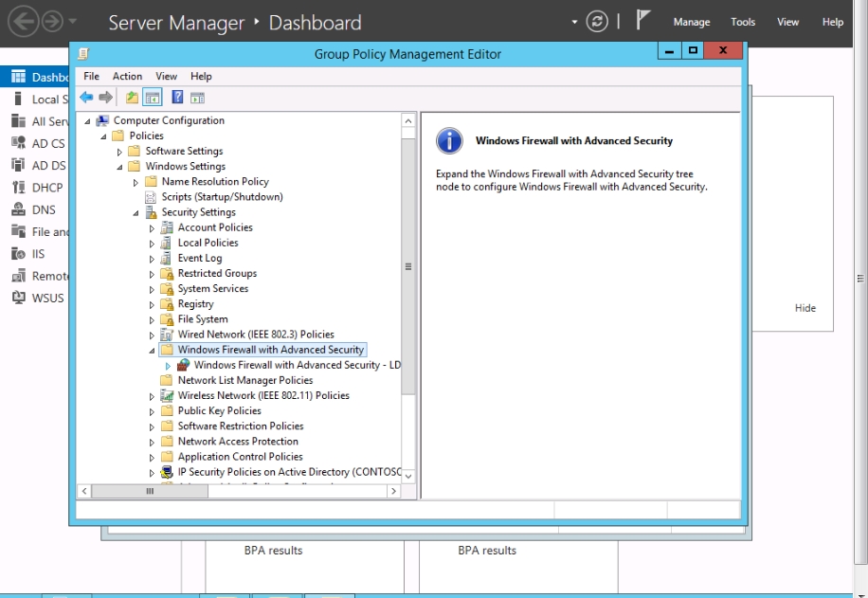Expand Application Control Policies
Image resolution: width=868 pixels, height=598 pixels.
tap(152, 458)
